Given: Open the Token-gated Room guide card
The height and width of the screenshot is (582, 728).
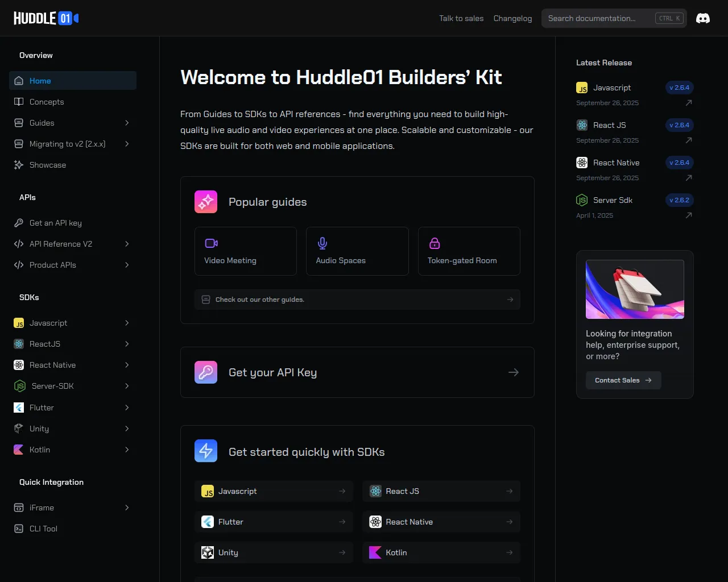Looking at the screenshot, I should [x=469, y=251].
